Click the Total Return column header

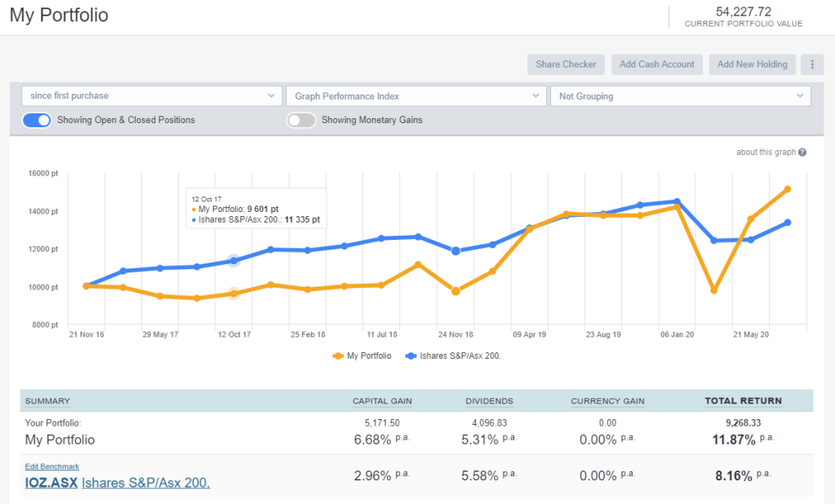coord(743,401)
